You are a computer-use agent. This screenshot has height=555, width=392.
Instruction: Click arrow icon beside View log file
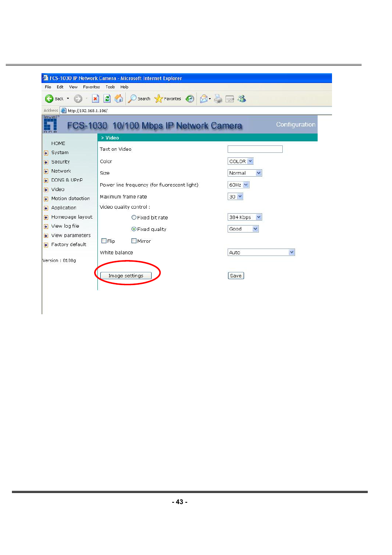[x=46, y=226]
